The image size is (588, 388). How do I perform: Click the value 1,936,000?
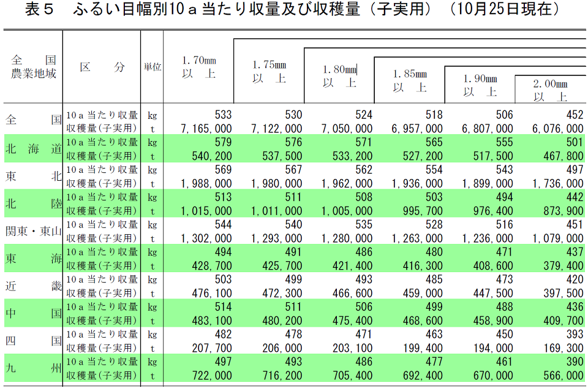point(417,183)
